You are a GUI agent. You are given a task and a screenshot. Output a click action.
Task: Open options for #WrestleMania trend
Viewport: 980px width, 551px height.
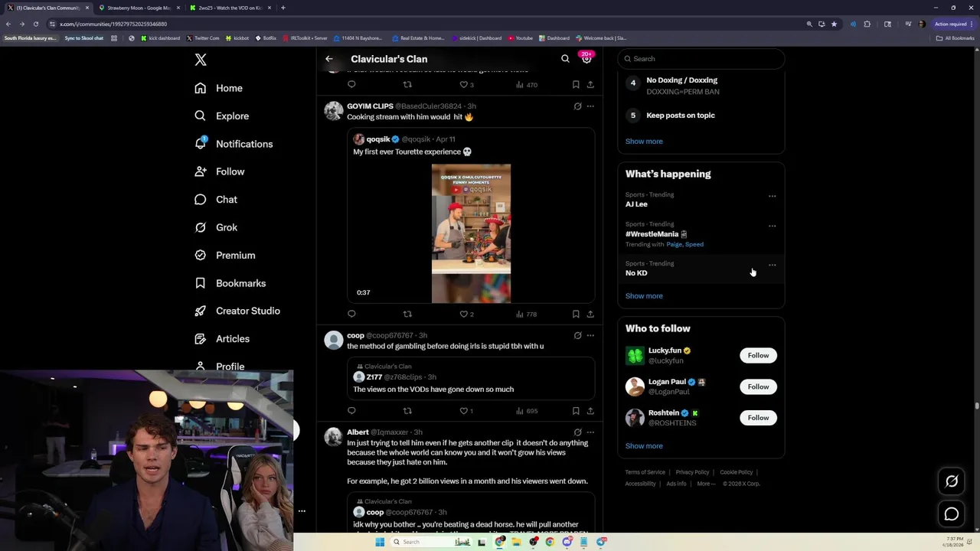772,226
